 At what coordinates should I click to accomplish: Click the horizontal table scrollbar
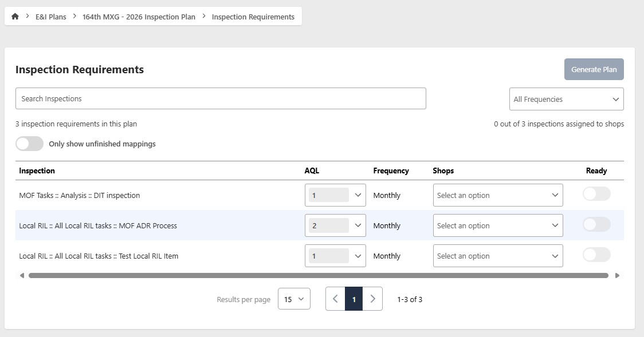click(x=319, y=276)
